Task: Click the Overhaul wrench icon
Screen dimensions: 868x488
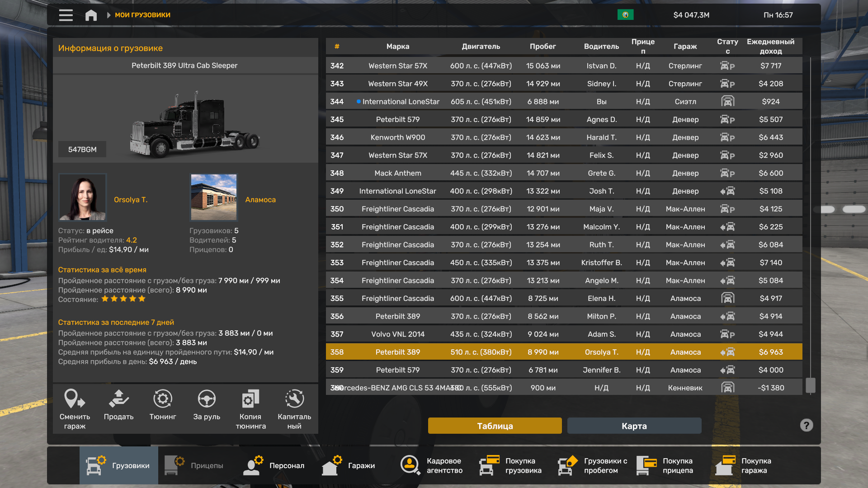Action: (x=294, y=399)
